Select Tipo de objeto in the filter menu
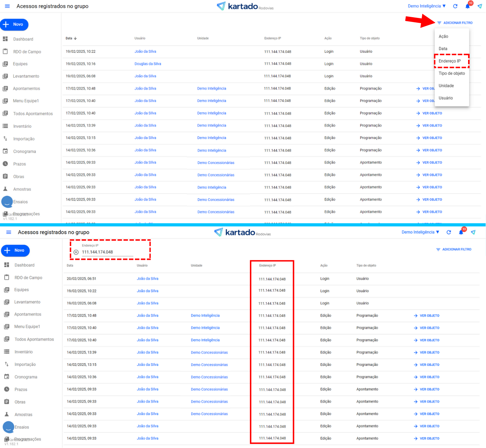 (x=452, y=74)
